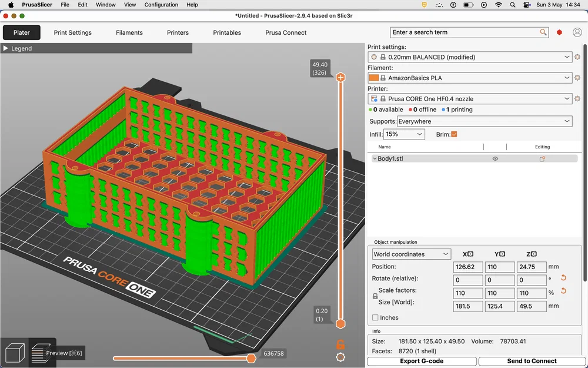Image resolution: width=588 pixels, height=368 pixels.
Task: Toggle Body1.stl visibility eye icon
Action: [495, 159]
